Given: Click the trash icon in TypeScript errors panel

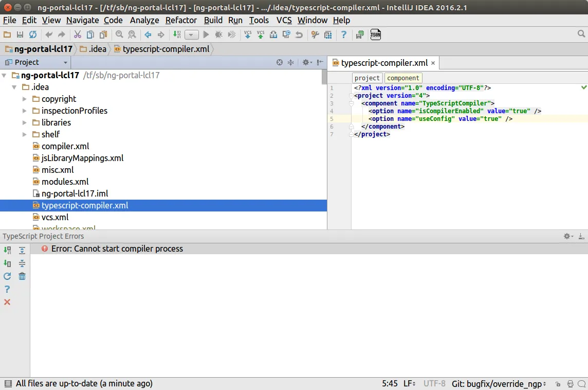Looking at the screenshot, I should point(22,276).
